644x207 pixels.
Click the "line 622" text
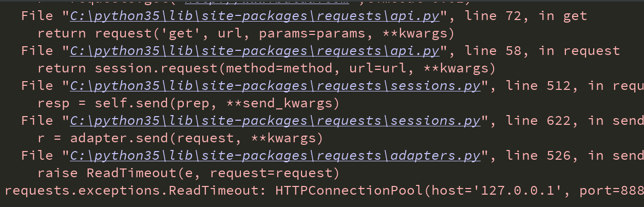[x=538, y=121]
